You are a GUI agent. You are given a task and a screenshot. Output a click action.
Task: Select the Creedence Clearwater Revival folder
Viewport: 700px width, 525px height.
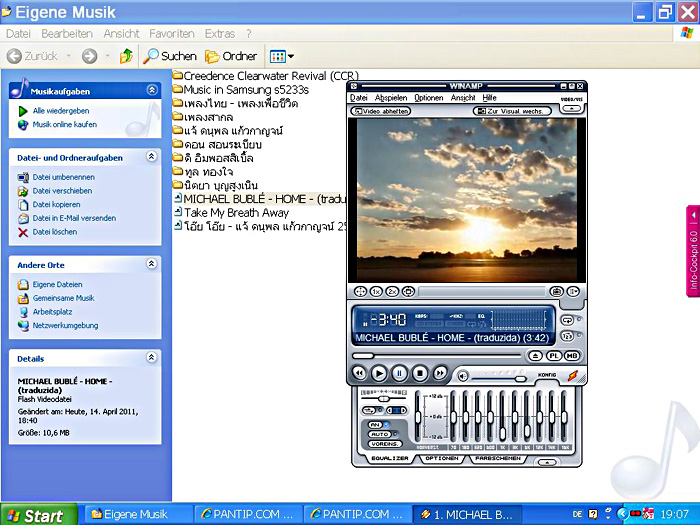point(266,76)
